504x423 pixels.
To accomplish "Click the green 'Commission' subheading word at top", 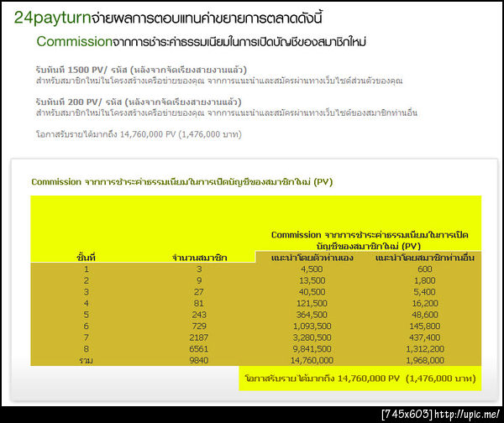I will [74, 41].
